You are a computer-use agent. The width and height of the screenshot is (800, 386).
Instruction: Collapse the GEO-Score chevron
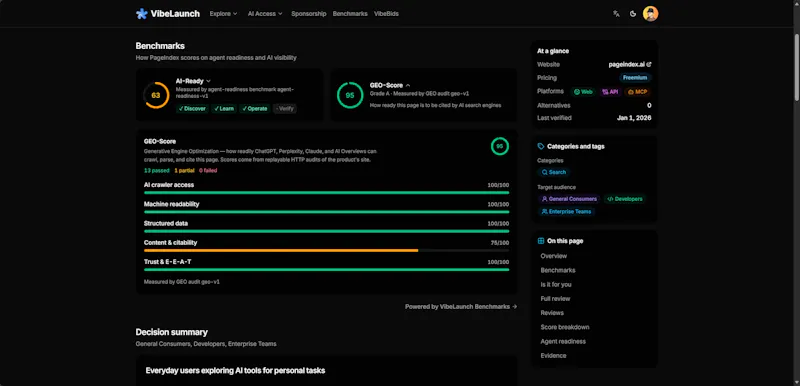pos(408,86)
